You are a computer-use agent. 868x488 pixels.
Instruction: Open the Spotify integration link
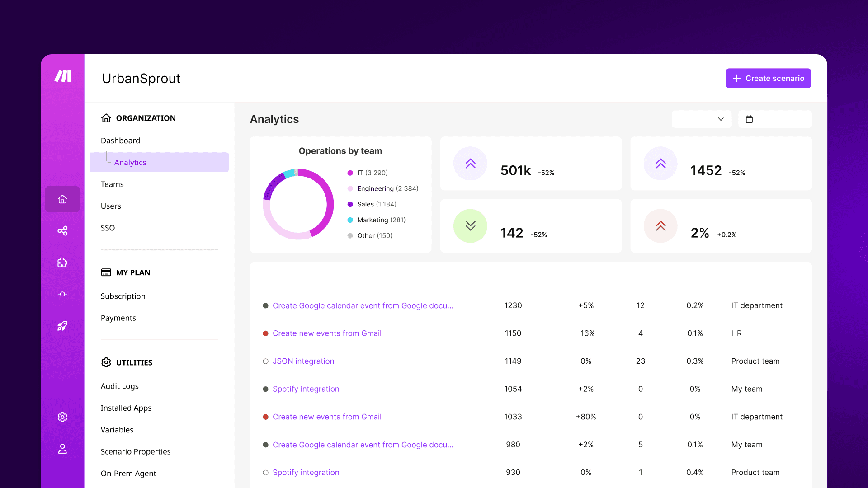[306, 389]
